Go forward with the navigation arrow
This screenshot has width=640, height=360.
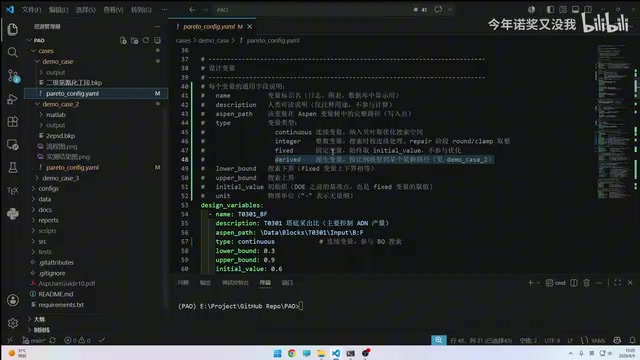click(x=205, y=9)
